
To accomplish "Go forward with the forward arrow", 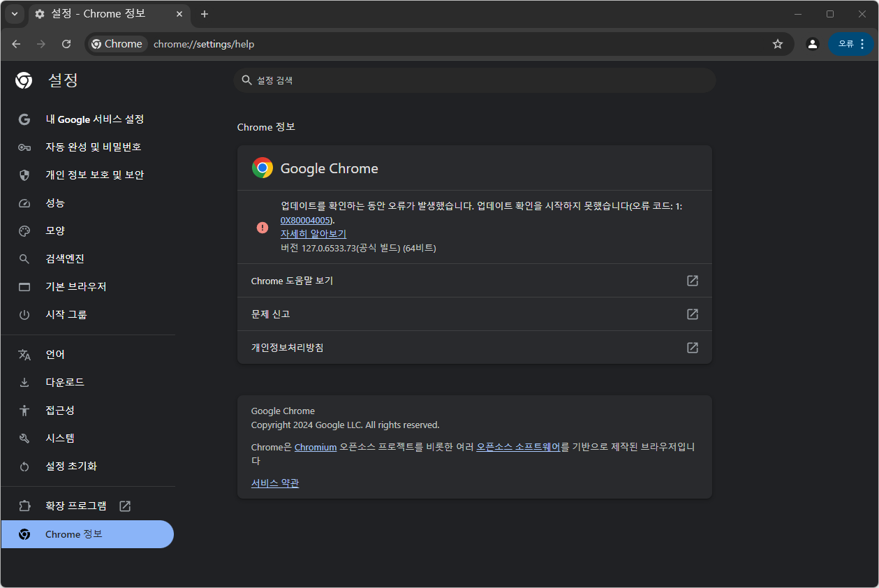I will (41, 44).
